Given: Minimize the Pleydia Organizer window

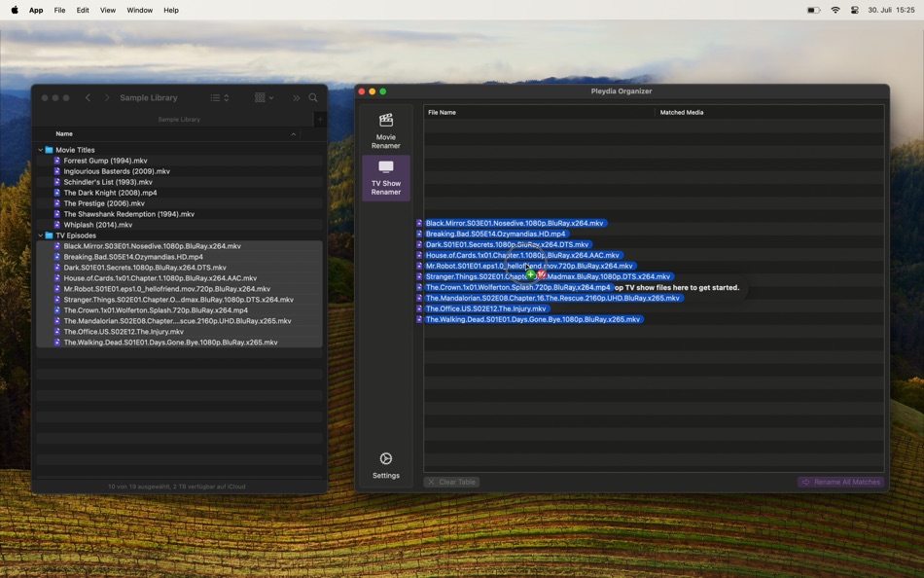Looking at the screenshot, I should coord(372,91).
